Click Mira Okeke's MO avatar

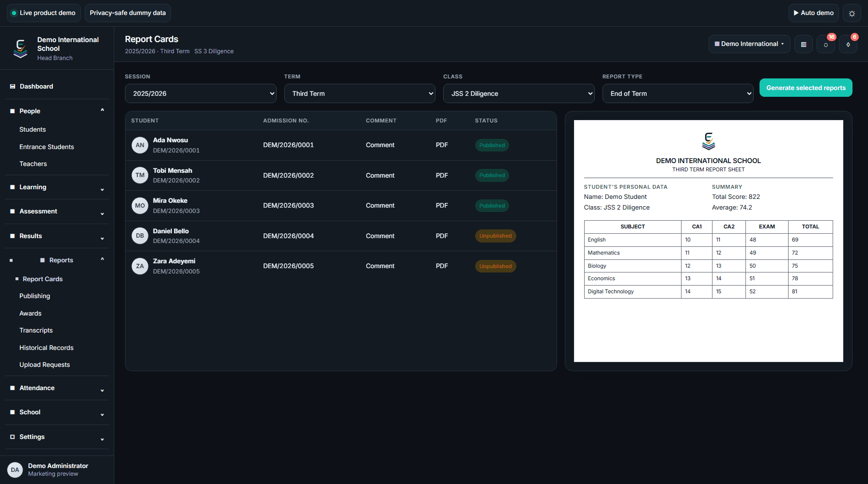(x=140, y=206)
